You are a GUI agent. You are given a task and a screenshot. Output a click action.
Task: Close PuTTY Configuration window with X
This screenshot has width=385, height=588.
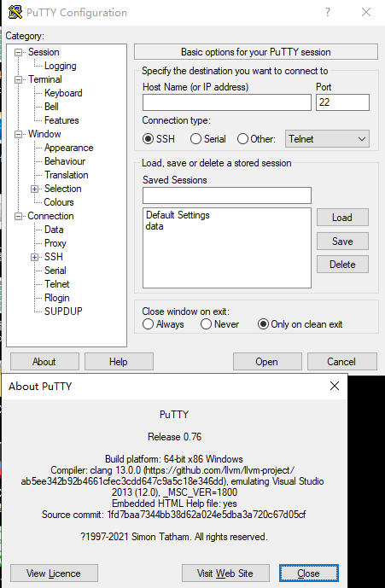pyautogui.click(x=366, y=12)
